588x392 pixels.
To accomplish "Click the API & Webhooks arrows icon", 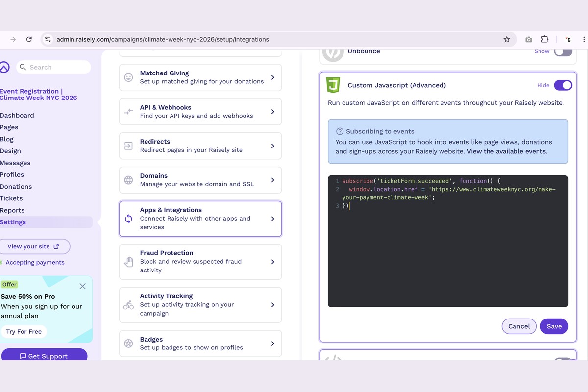I will click(128, 112).
